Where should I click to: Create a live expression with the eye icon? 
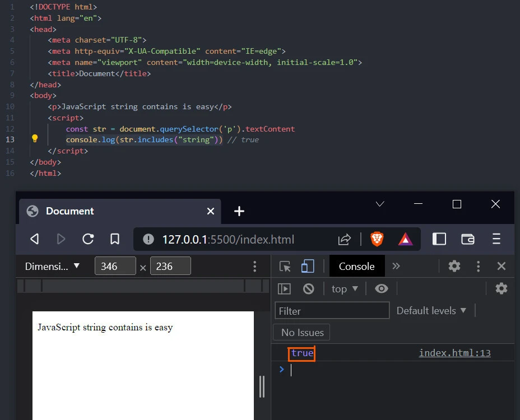coord(382,288)
